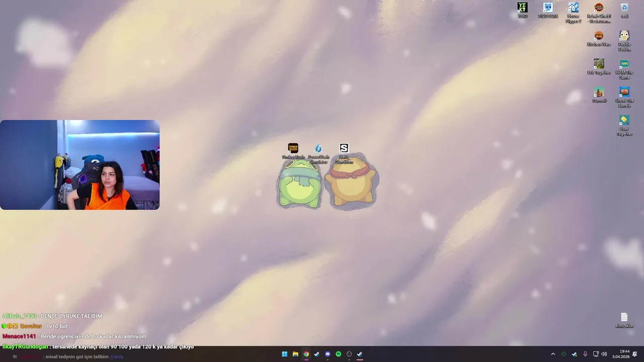Click the microphone icon in the system tray
This screenshot has height=362, width=644.
(585, 354)
